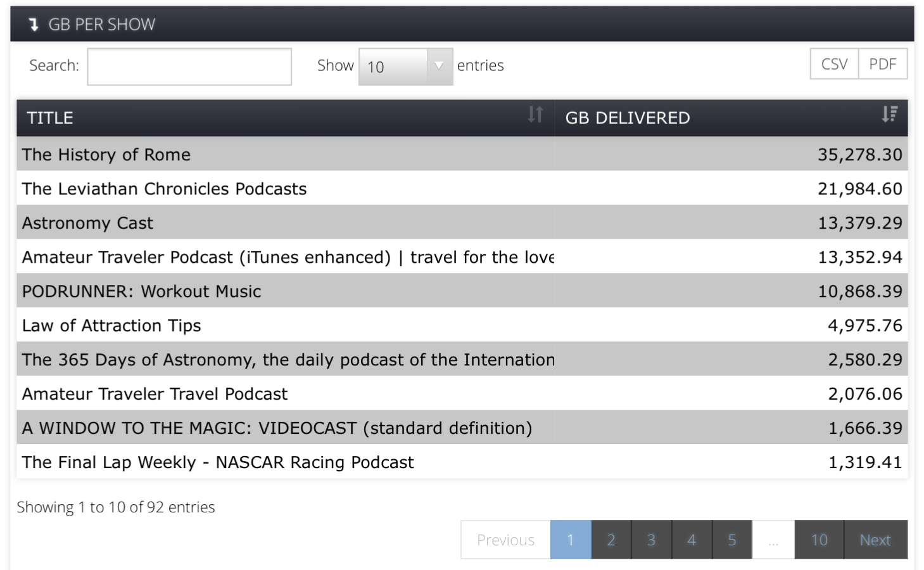Click the Showing 1 to 10 of 92 entries text
924x570 pixels.
coord(116,507)
